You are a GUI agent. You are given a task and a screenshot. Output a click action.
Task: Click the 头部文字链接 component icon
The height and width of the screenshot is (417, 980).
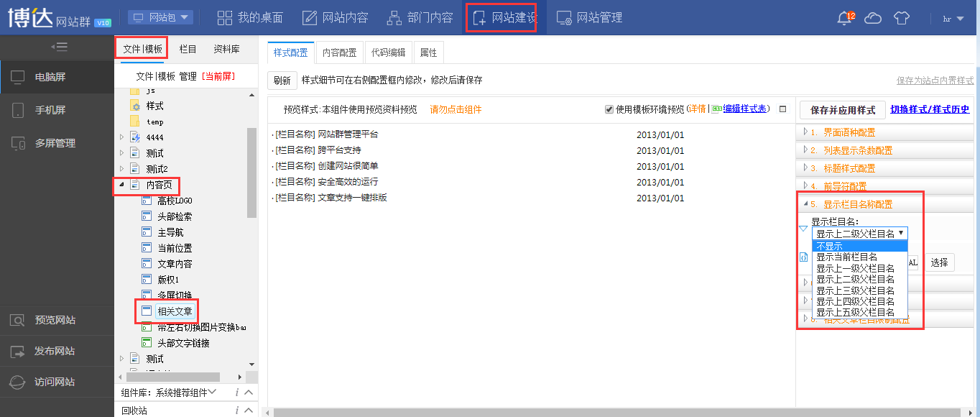click(147, 343)
